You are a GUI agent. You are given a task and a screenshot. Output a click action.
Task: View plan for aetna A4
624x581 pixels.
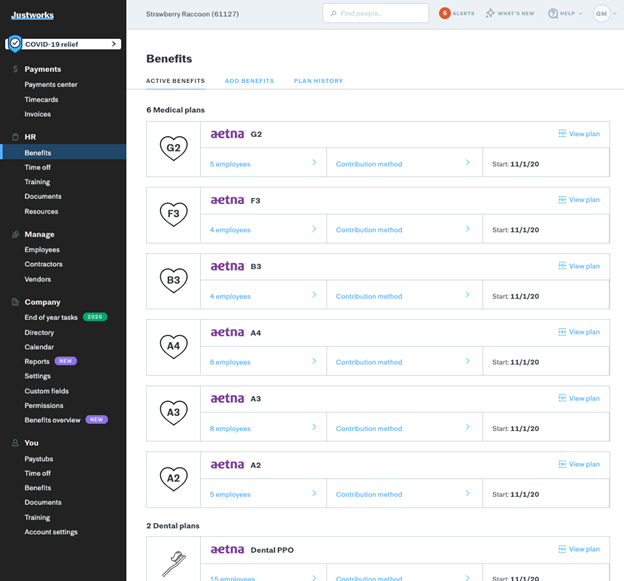[579, 332]
